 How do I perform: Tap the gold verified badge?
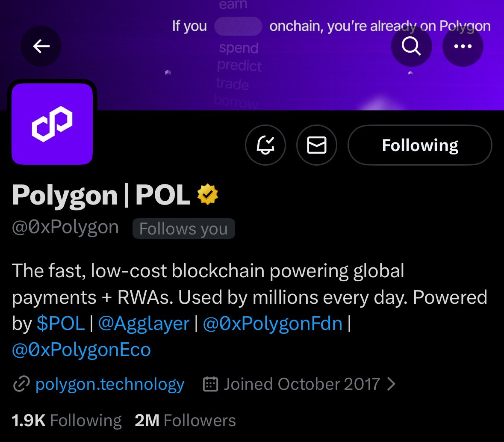(208, 195)
